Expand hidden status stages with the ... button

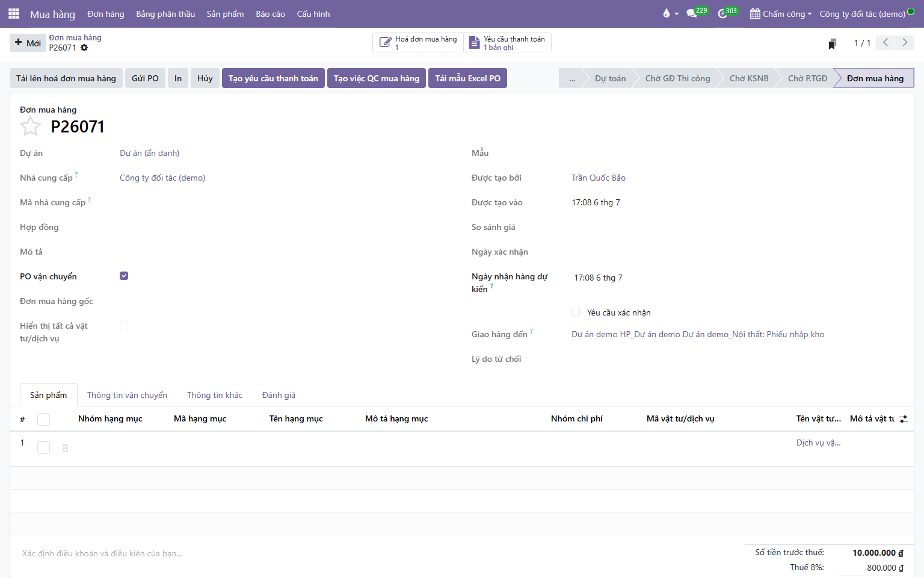(x=572, y=78)
